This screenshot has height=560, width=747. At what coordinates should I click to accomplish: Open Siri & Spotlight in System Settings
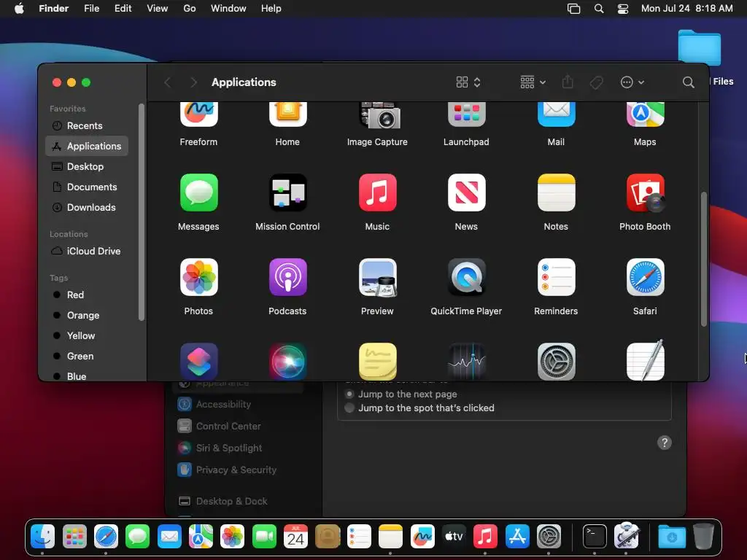[239, 448]
